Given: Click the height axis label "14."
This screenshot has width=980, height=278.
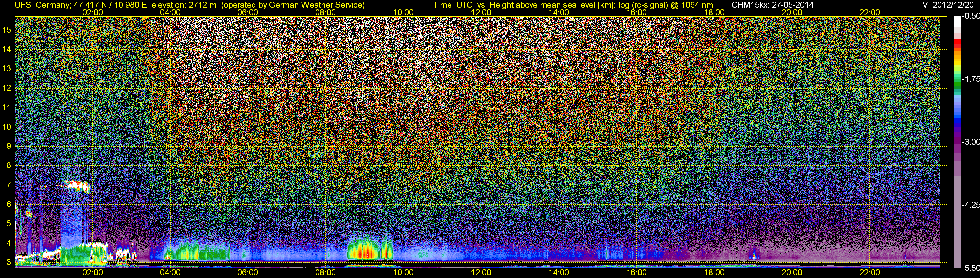Looking at the screenshot, I should (x=8, y=49).
